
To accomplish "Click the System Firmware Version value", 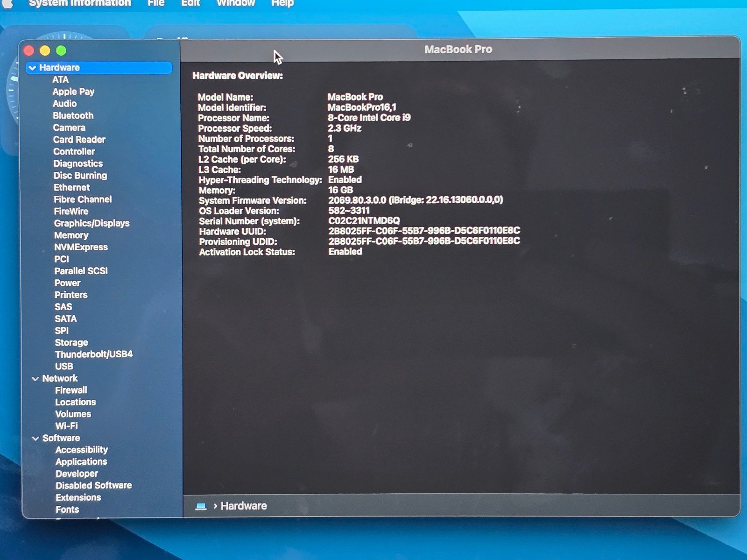I will pyautogui.click(x=416, y=200).
